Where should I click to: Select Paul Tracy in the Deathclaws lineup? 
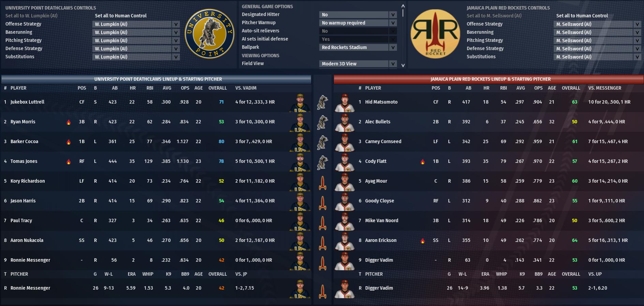point(21,220)
